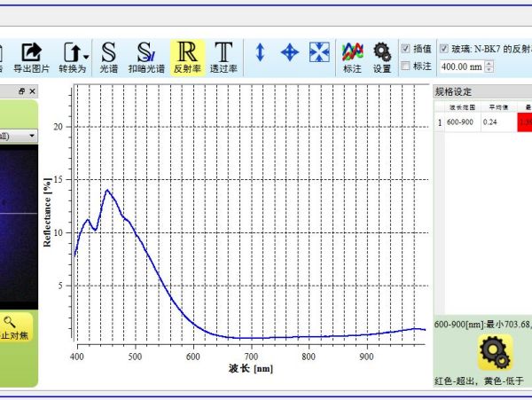Open the 转换为 convert-to dropdown
This screenshot has height=400, width=532.
pos(73,57)
